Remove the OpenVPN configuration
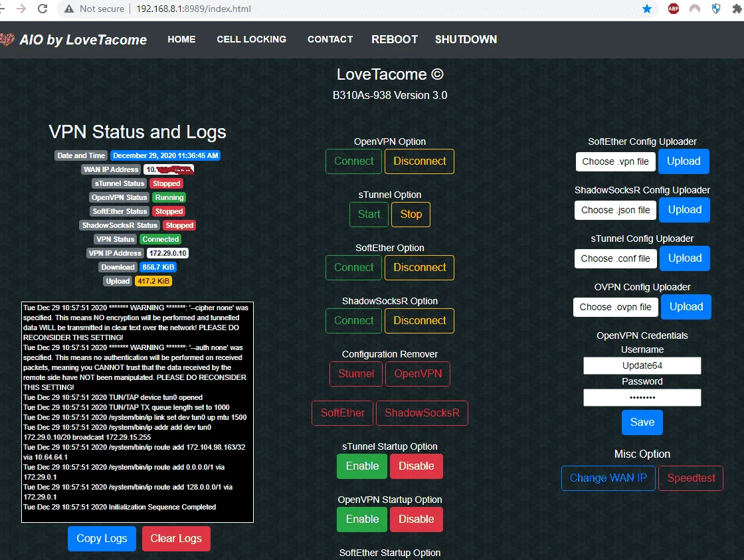This screenshot has width=744, height=560. coord(418,374)
